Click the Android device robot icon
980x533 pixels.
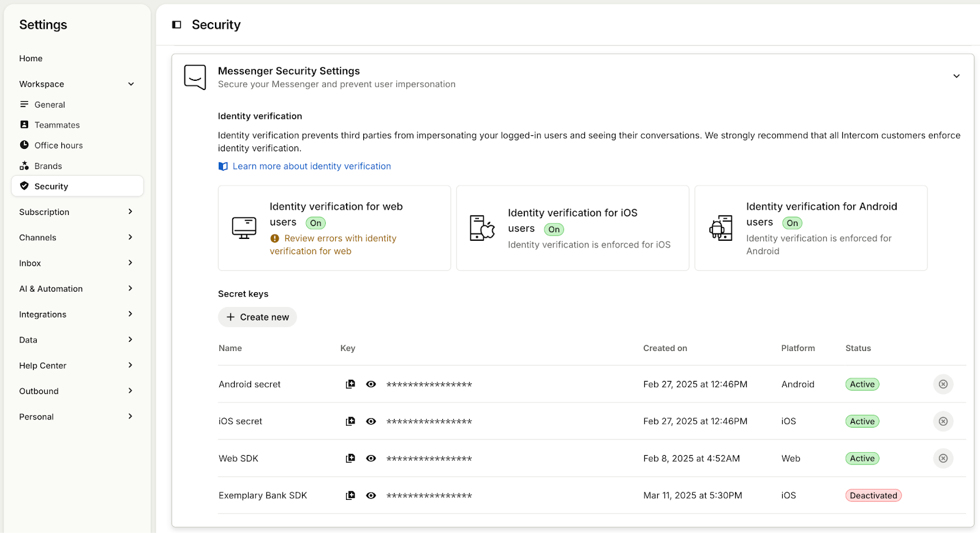point(721,228)
